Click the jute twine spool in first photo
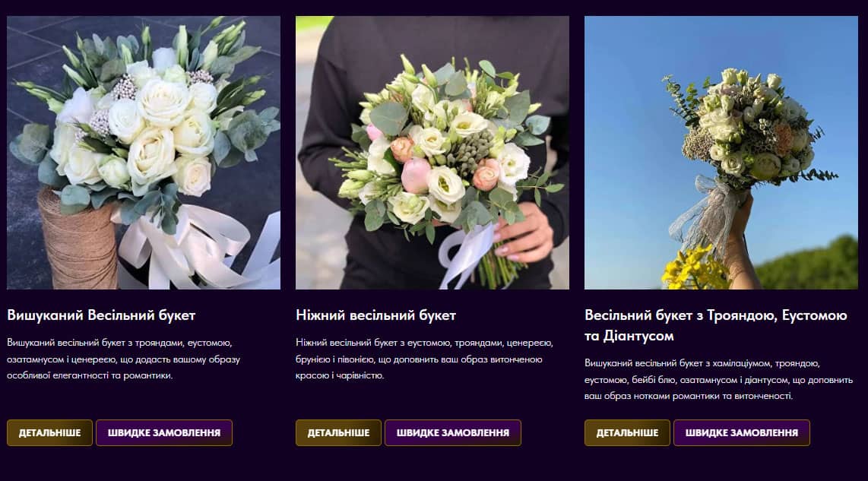 [78, 239]
